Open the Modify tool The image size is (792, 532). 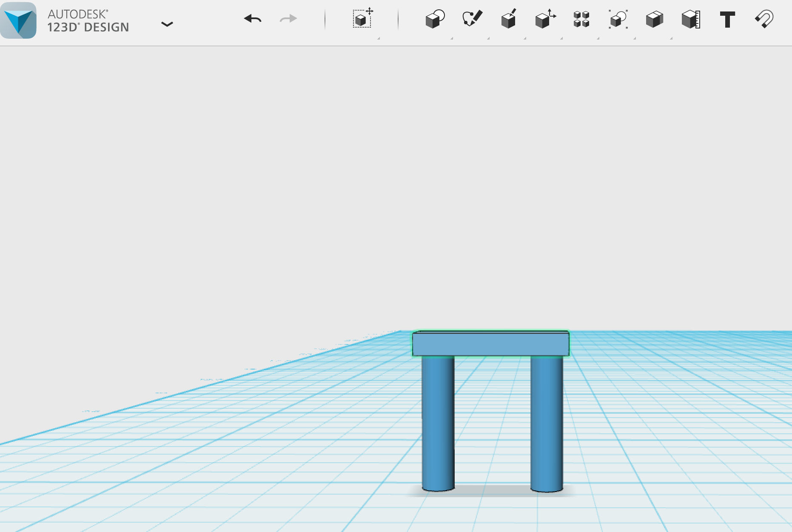click(545, 19)
